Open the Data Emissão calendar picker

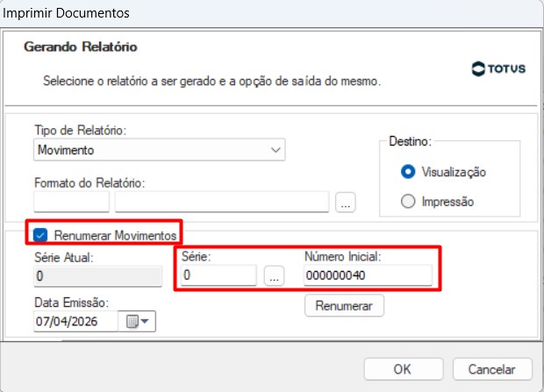(137, 321)
